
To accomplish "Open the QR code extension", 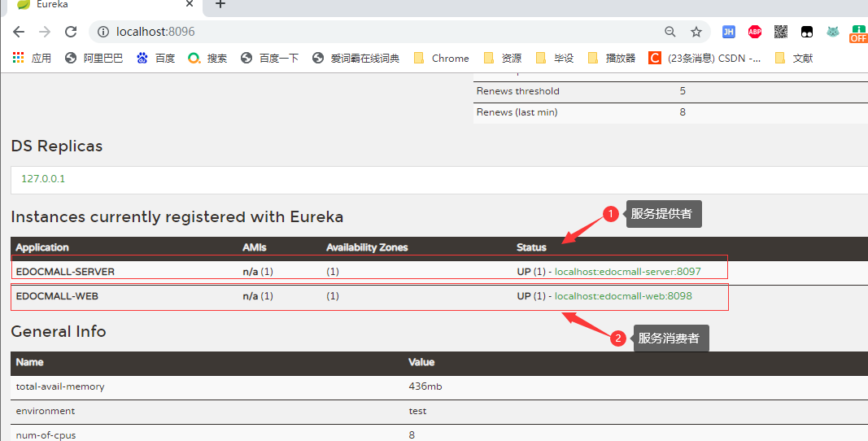I will [x=780, y=32].
